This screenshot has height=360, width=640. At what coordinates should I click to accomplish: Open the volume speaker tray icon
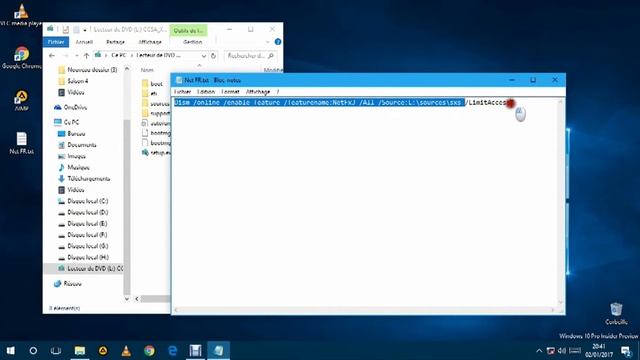[x=562, y=351]
